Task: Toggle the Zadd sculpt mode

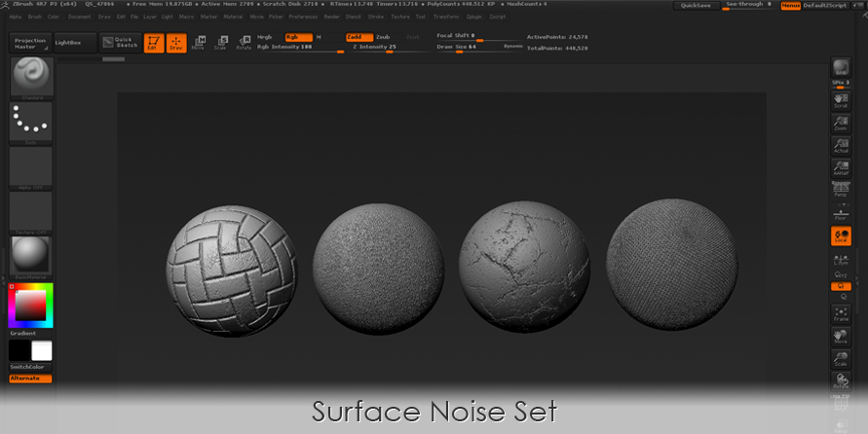Action: (359, 37)
